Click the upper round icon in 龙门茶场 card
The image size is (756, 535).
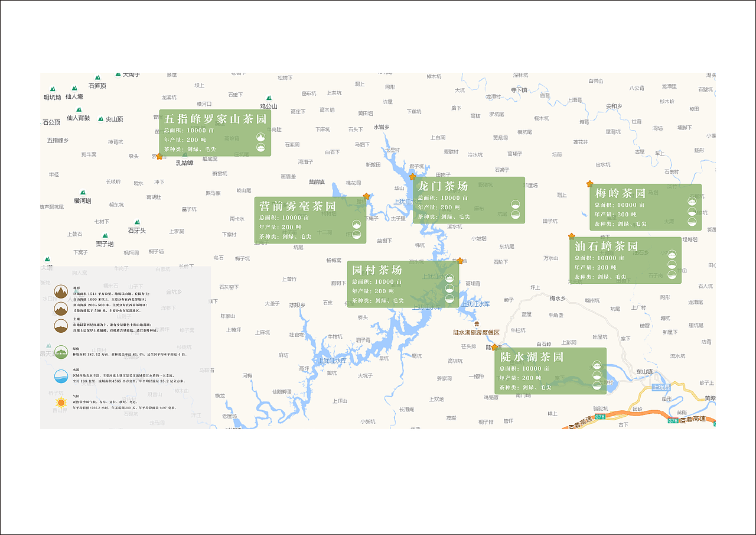click(x=515, y=203)
